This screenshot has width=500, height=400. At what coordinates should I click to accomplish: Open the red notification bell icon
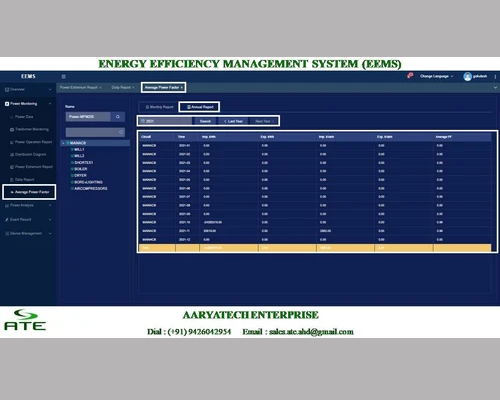[410, 76]
